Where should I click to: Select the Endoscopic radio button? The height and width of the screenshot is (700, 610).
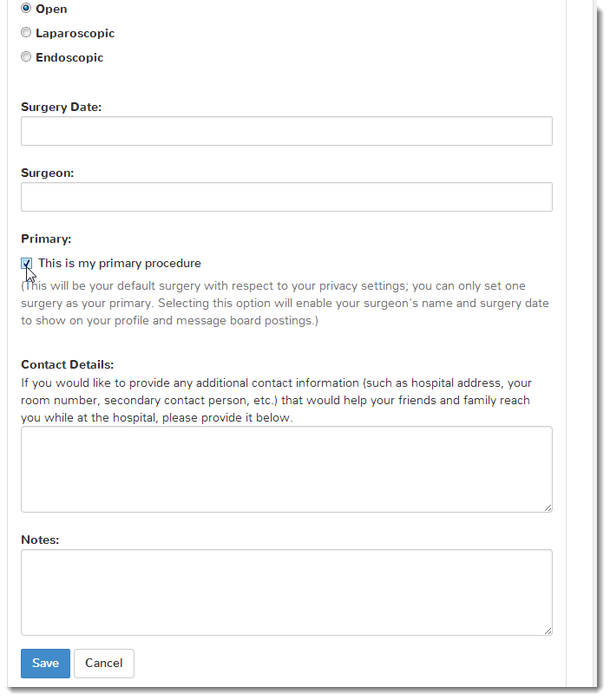tap(26, 57)
